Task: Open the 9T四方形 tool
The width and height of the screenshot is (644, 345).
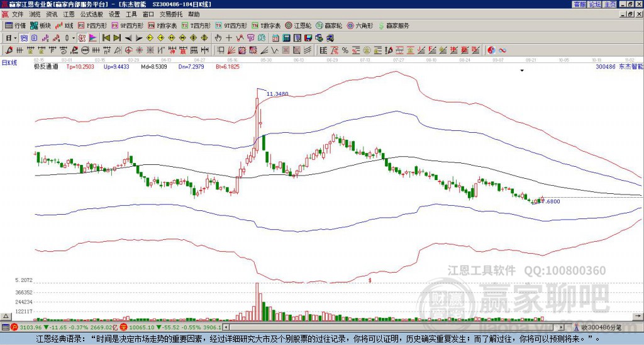Action: (231, 25)
